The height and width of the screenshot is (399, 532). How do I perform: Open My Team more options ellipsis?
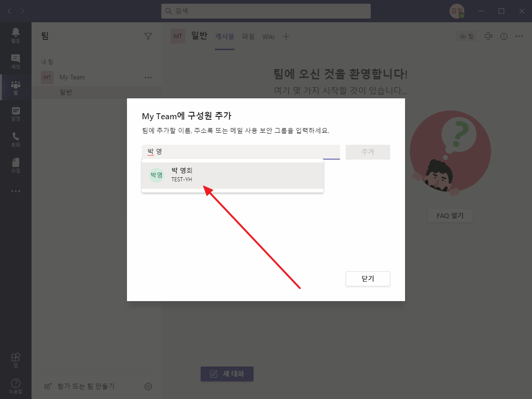click(x=148, y=77)
